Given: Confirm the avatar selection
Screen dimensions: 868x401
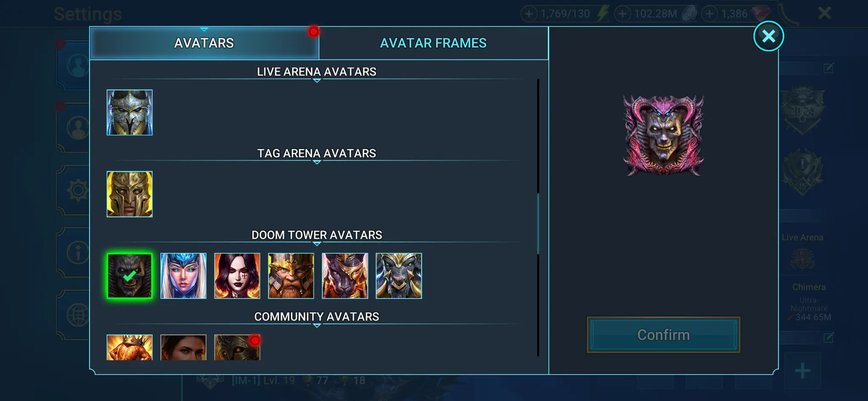Looking at the screenshot, I should (x=663, y=335).
